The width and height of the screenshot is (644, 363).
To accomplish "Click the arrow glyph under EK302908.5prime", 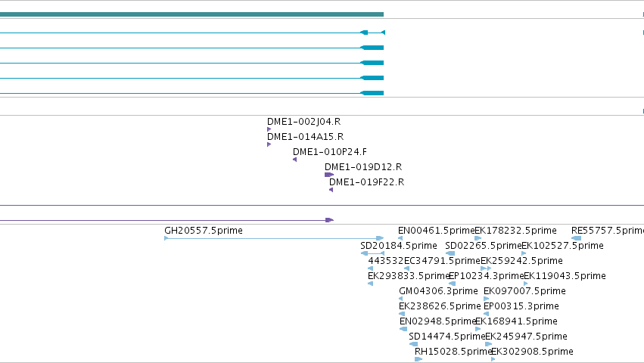I will tap(493, 359).
